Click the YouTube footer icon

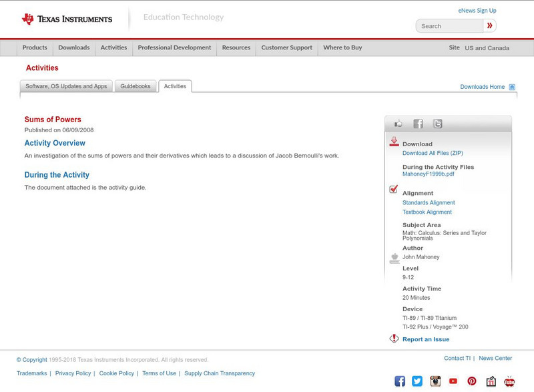pyautogui.click(x=453, y=381)
